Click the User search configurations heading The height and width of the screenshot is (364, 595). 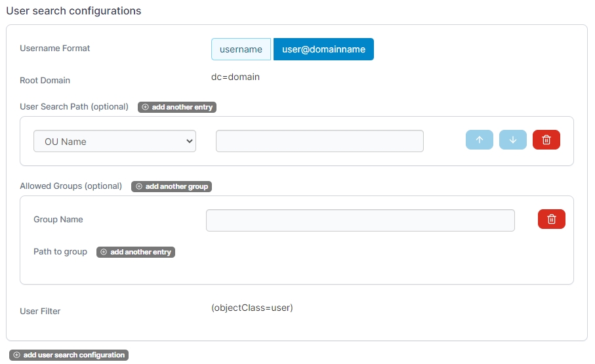pos(73,11)
